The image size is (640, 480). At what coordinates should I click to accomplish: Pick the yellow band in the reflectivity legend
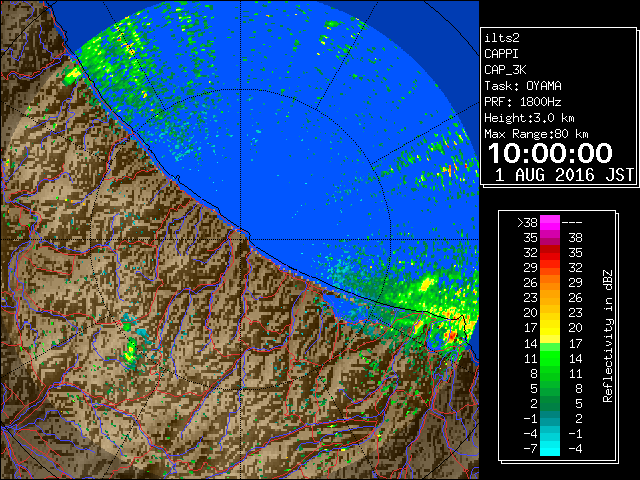click(550, 328)
